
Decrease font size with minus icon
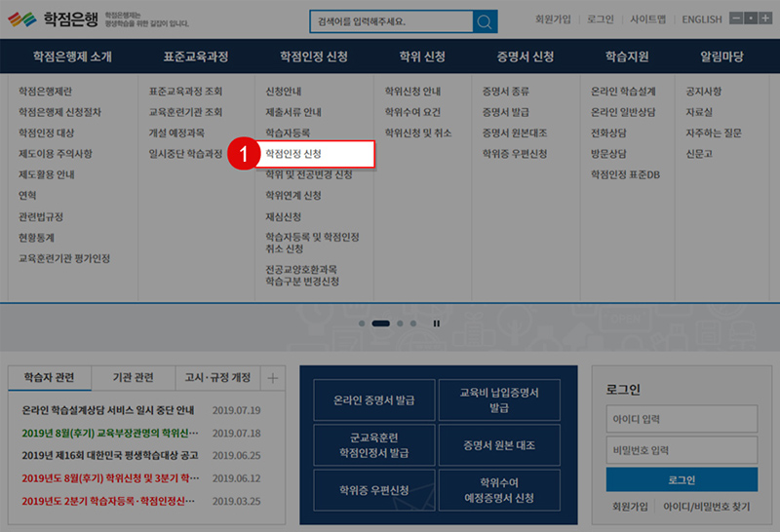[736, 19]
